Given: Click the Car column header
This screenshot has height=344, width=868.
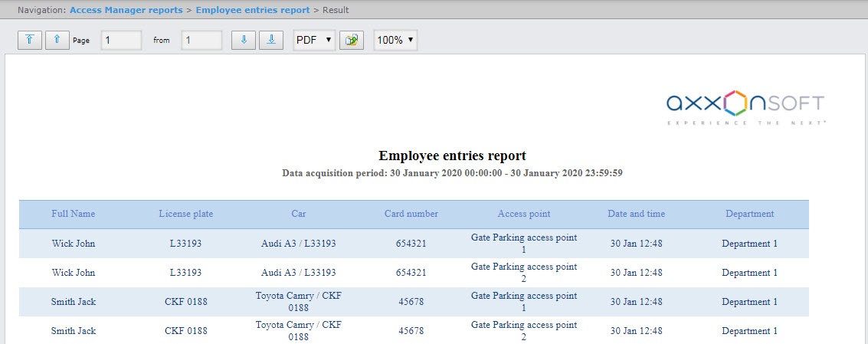Looking at the screenshot, I should point(299,214).
